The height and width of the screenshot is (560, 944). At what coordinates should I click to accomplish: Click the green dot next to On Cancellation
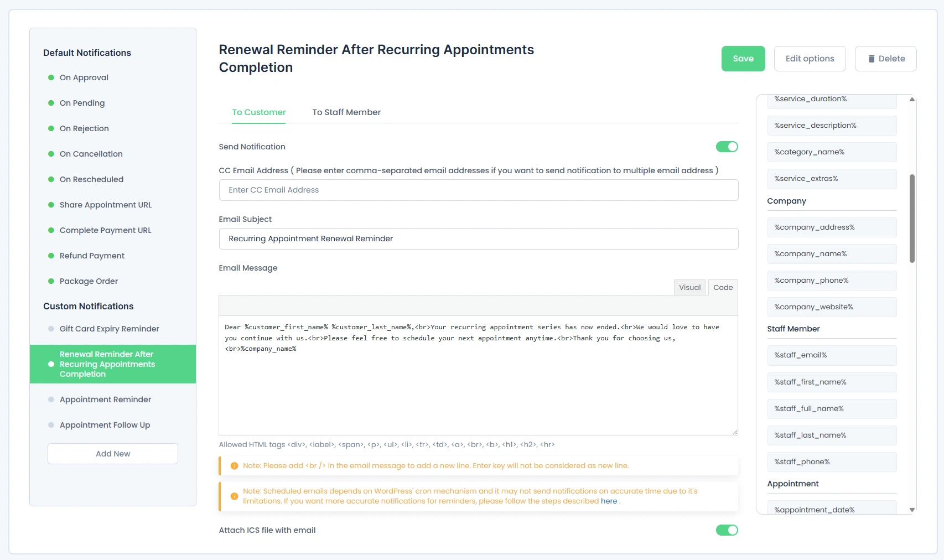[x=51, y=154]
